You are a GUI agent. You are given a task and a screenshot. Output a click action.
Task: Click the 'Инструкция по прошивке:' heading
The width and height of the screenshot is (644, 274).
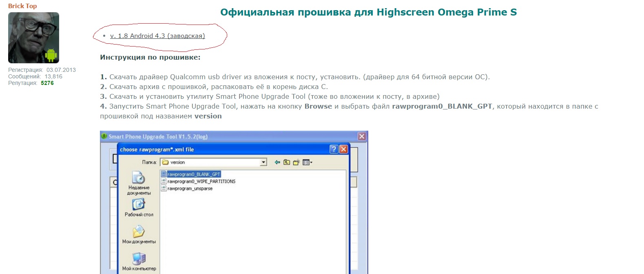(x=150, y=57)
